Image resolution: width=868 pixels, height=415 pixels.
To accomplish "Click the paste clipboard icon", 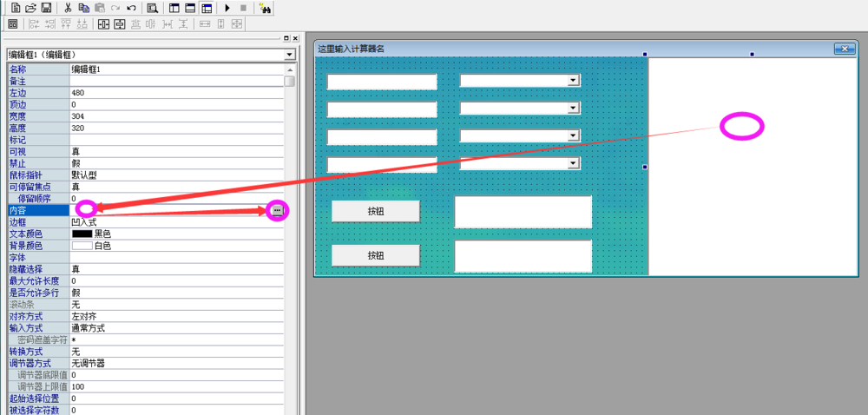I will pyautogui.click(x=100, y=8).
